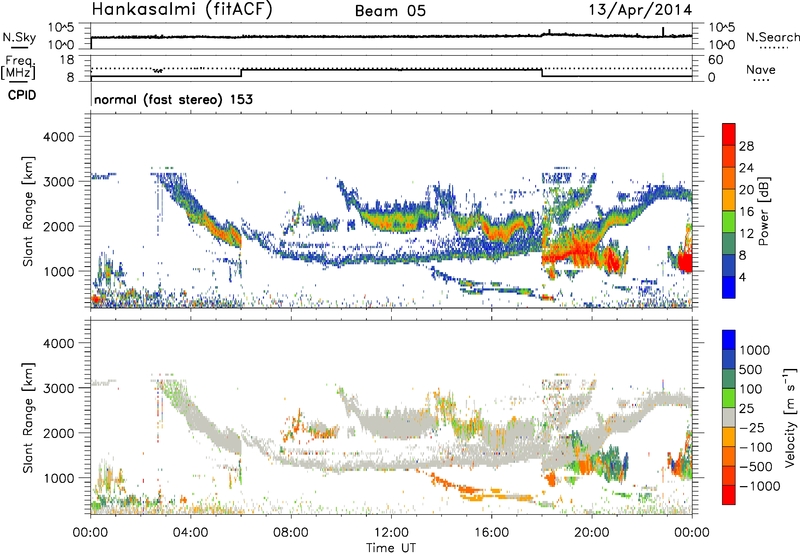Click the "-100" value on velocity colorbar

coord(755,447)
